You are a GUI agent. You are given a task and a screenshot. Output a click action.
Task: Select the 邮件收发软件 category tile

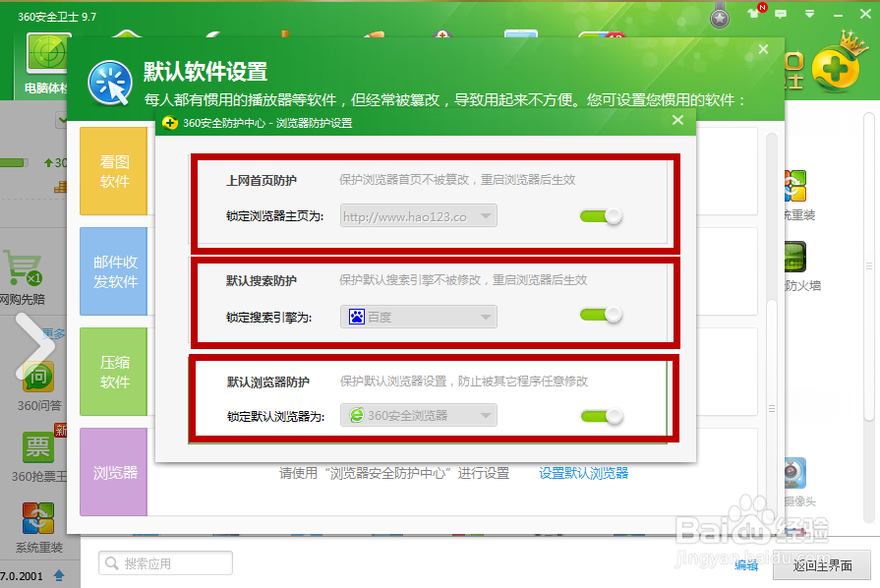point(114,271)
